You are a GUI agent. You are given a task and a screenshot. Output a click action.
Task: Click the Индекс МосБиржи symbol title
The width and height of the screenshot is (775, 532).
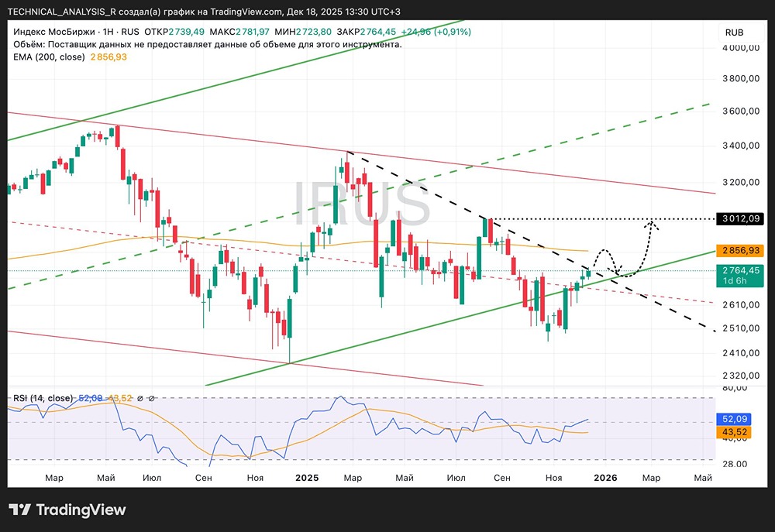[x=54, y=32]
